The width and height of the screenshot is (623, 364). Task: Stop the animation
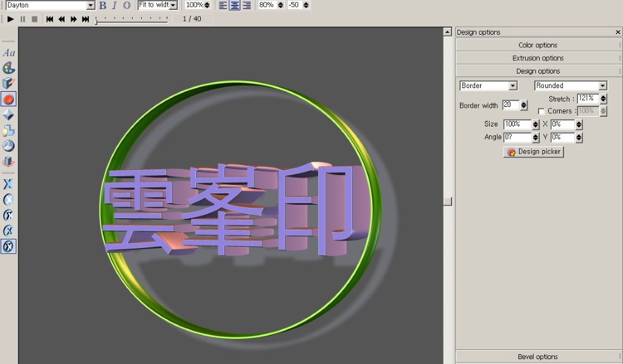pyautogui.click(x=35, y=19)
